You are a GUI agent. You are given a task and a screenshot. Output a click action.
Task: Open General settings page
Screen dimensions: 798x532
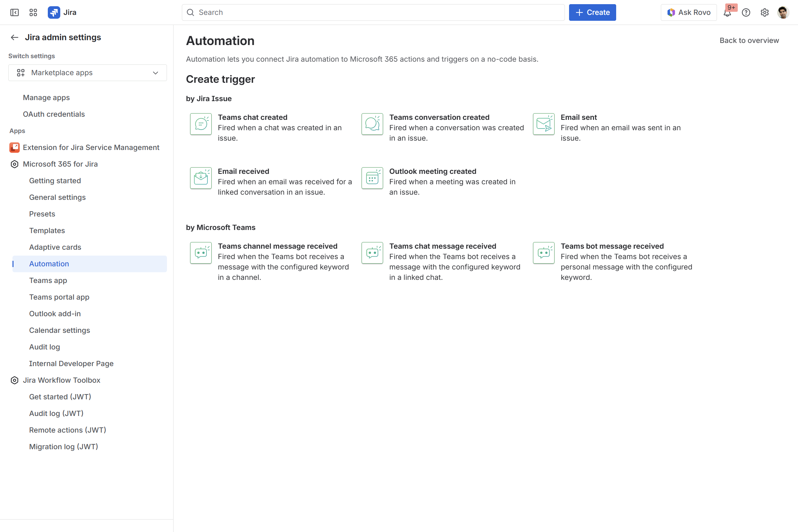point(57,197)
